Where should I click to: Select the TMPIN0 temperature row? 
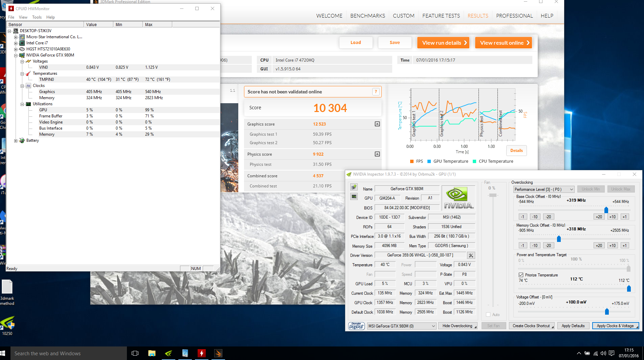(x=113, y=80)
